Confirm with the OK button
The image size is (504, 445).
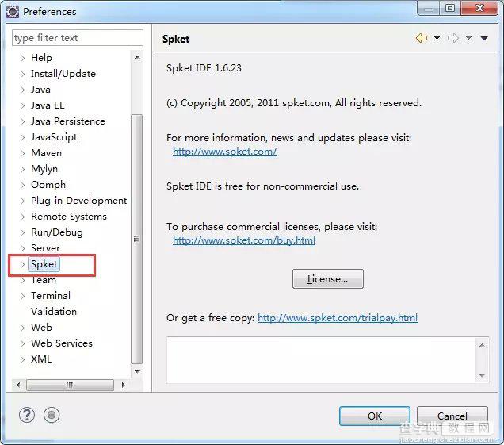[375, 416]
